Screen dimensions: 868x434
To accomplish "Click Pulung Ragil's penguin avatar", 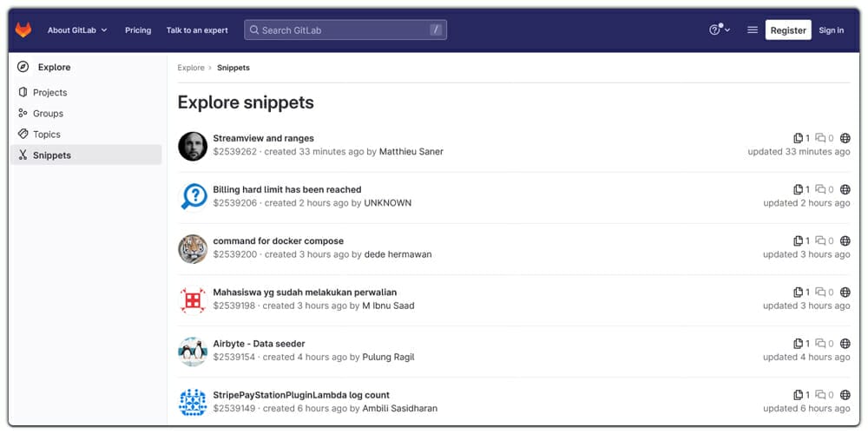I will coord(193,352).
